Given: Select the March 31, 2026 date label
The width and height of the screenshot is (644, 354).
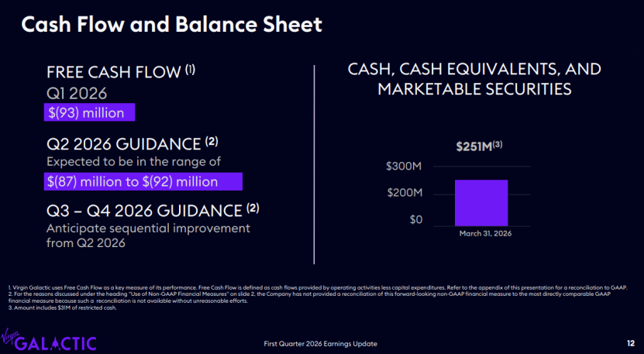Looking at the screenshot, I should tap(485, 234).
